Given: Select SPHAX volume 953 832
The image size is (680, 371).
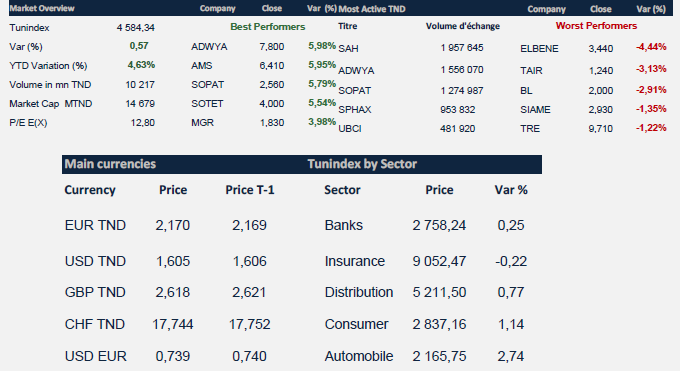Looking at the screenshot, I should tap(458, 110).
